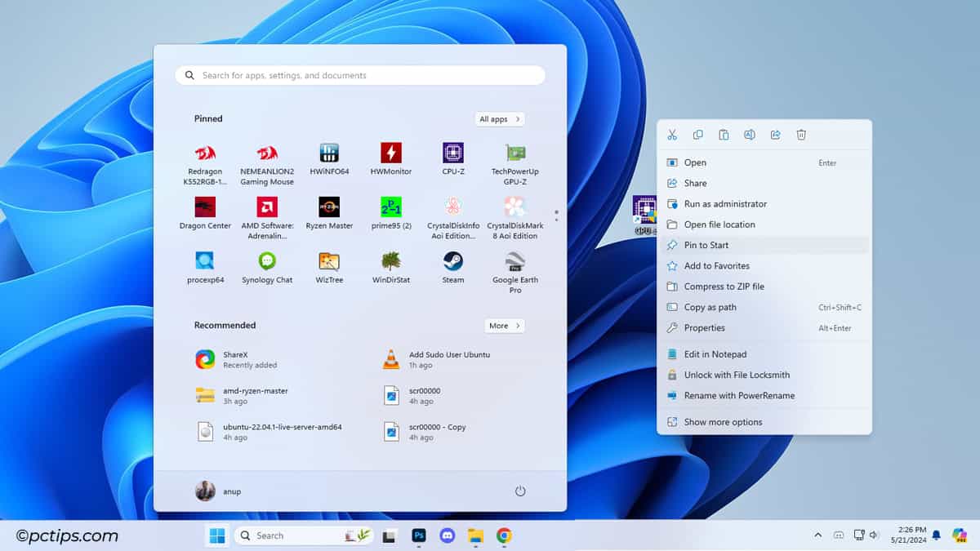
Task: Launch prime95 (2) pinned app
Action: 391,213
